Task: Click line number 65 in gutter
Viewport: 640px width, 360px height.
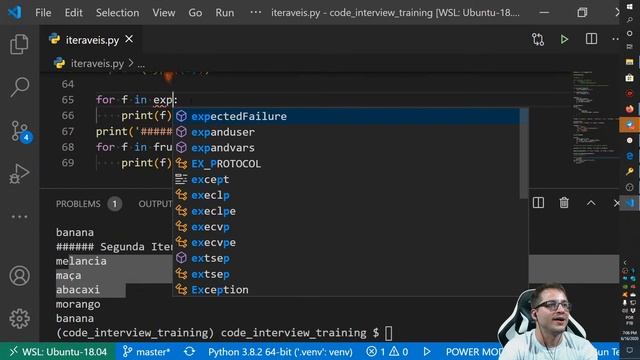Action: [68, 100]
